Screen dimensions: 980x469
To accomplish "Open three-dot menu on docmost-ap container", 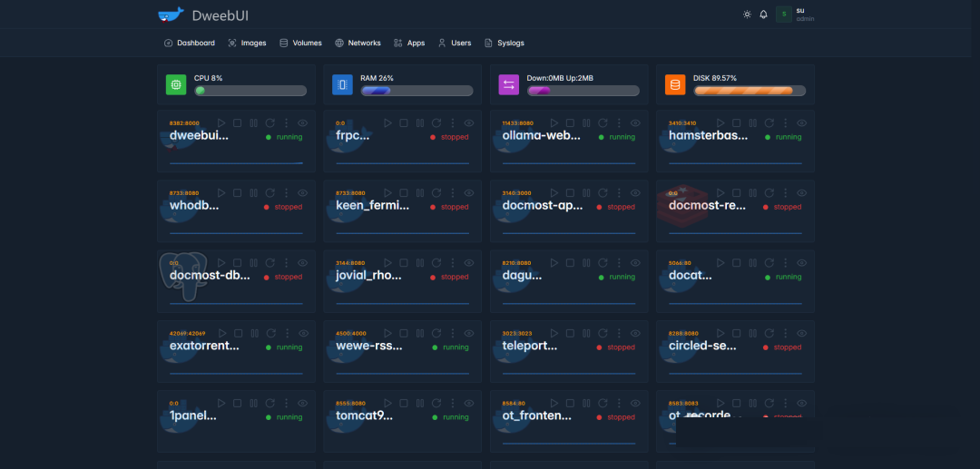I will tap(620, 192).
